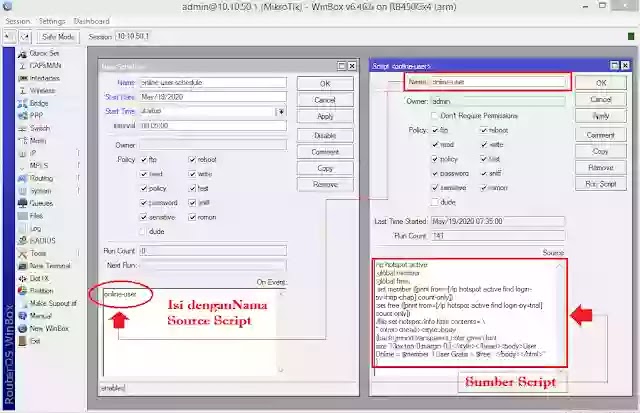Toggle Don't Require Permissions checkbox
Image resolution: width=640 pixels, height=413 pixels.
[435, 116]
